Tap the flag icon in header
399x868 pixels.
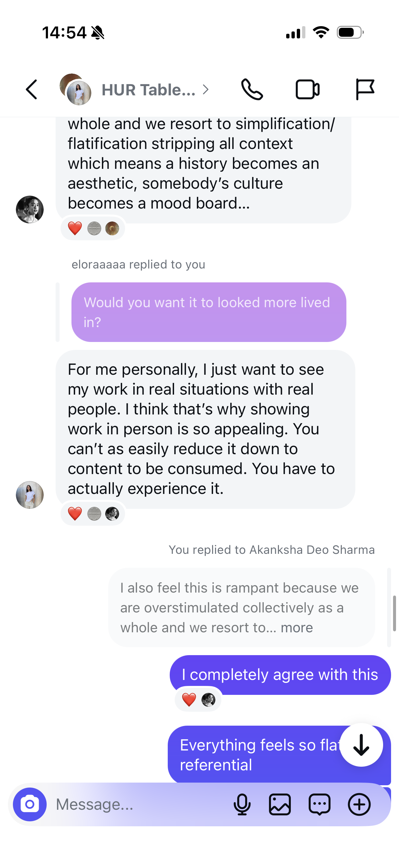(365, 90)
